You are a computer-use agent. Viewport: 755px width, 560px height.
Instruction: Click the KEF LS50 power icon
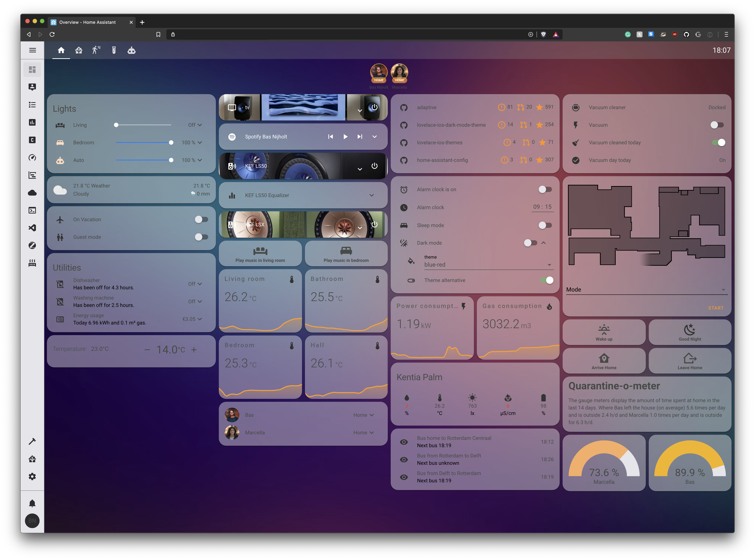click(374, 166)
